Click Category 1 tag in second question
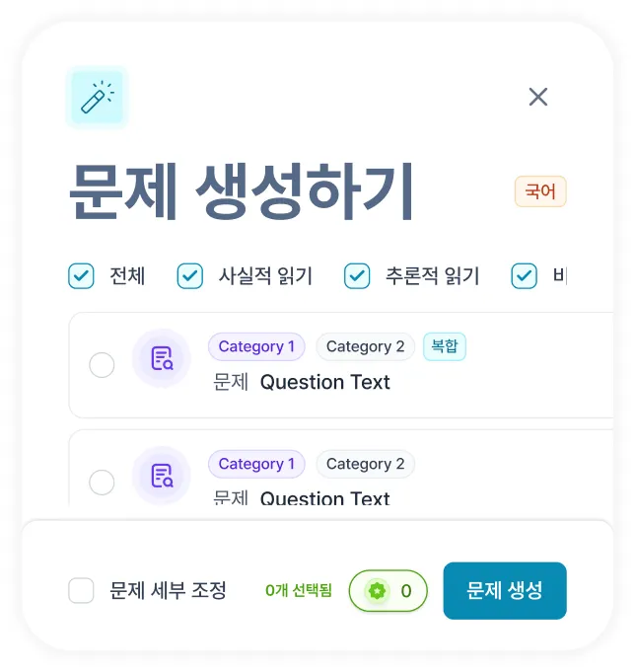 pyautogui.click(x=256, y=464)
